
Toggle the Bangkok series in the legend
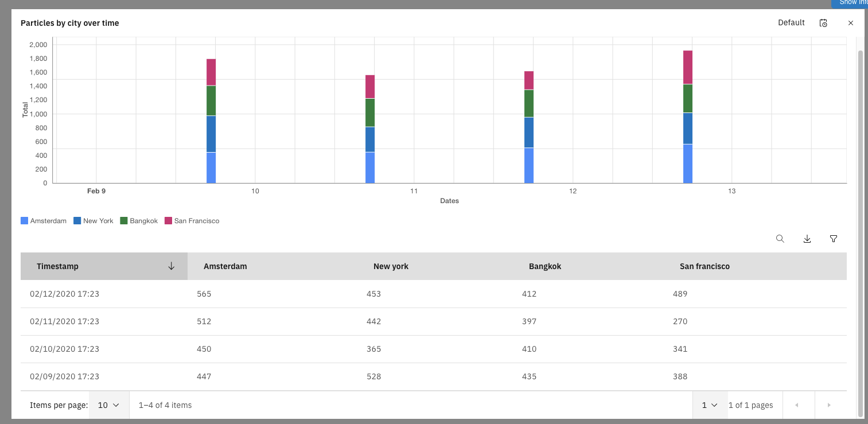139,220
